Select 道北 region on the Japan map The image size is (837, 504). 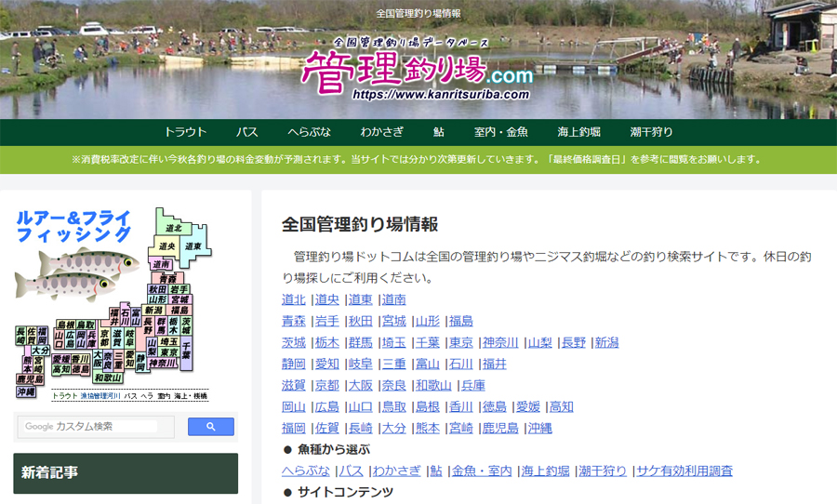click(172, 227)
